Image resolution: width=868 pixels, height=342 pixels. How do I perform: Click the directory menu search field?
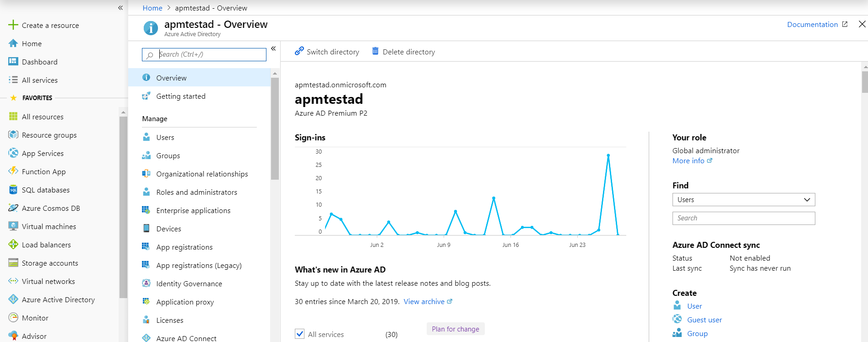click(x=204, y=54)
